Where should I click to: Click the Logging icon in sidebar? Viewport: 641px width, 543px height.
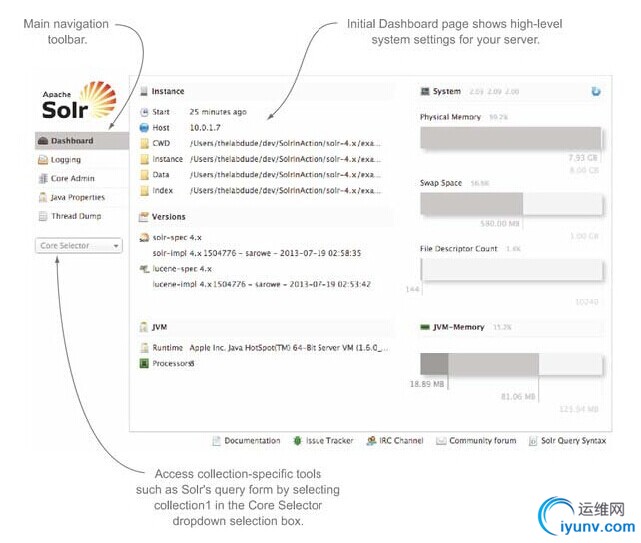coord(43,159)
